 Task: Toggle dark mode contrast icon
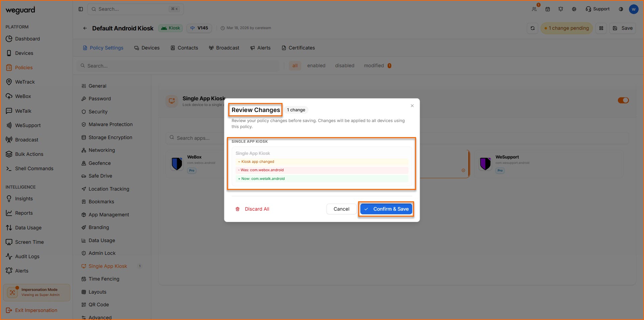pos(621,9)
